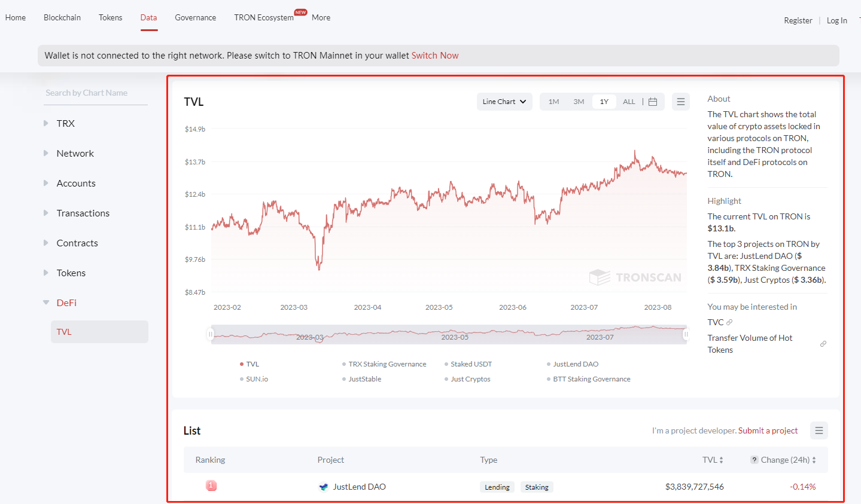Toggle TRX Staking Governance legend series
This screenshot has width=861, height=504.
click(384, 364)
